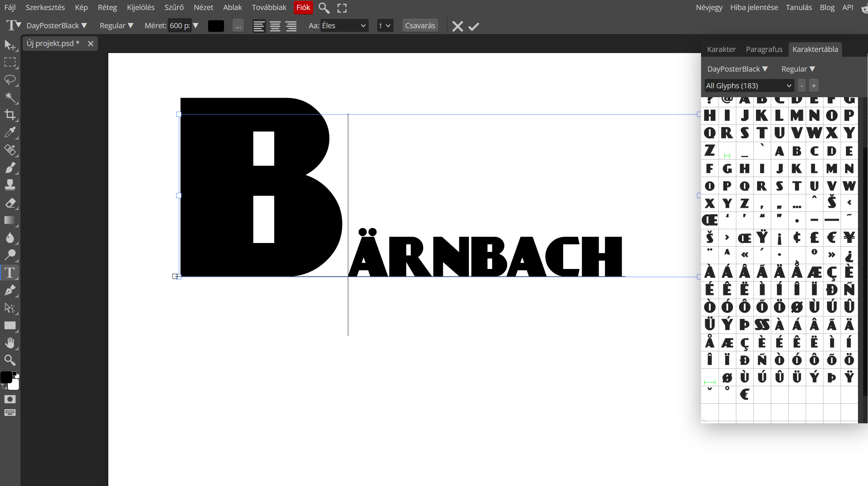Click the font size input field

click(180, 26)
